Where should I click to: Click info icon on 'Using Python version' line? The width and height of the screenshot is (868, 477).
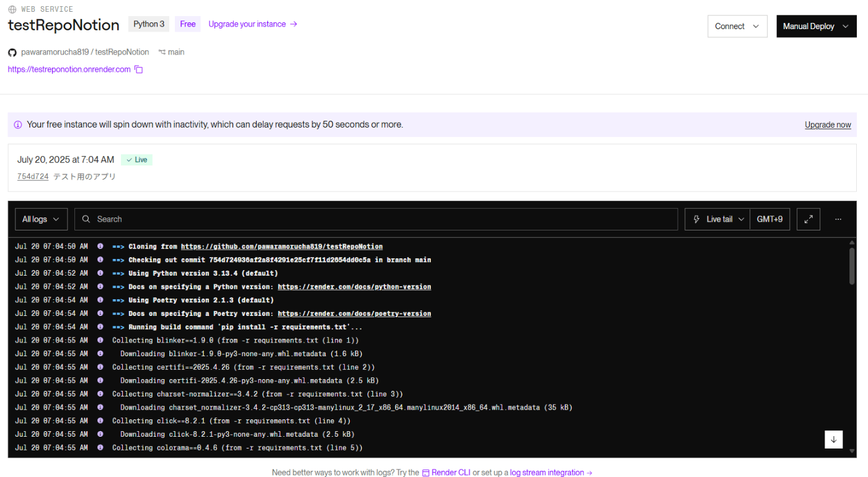100,273
